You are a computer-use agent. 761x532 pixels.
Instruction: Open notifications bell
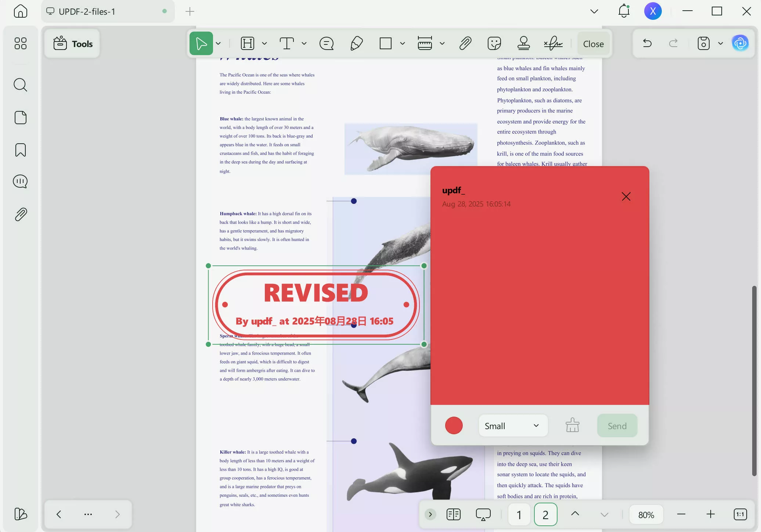tap(624, 11)
